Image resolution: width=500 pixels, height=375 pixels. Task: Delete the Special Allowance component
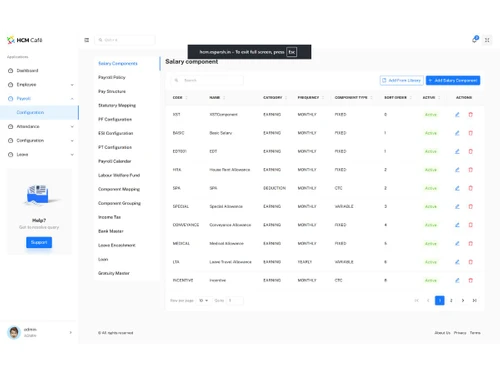pos(471,207)
